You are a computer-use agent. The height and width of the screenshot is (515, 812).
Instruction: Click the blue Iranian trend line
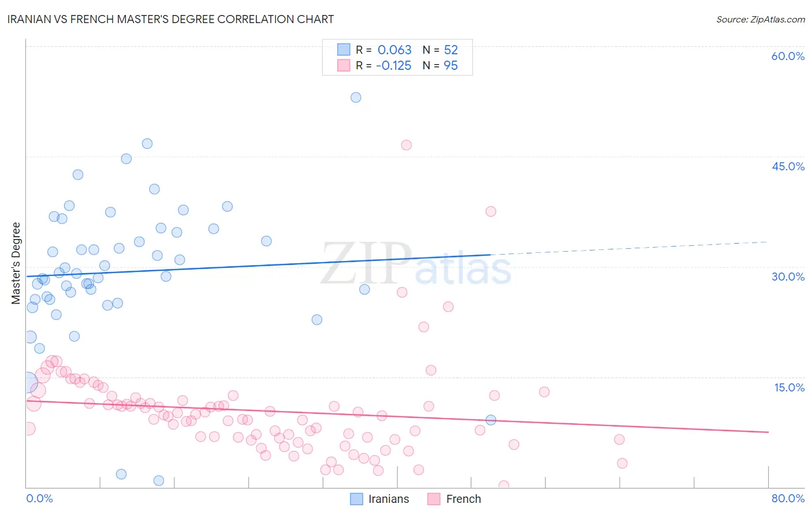point(258,266)
